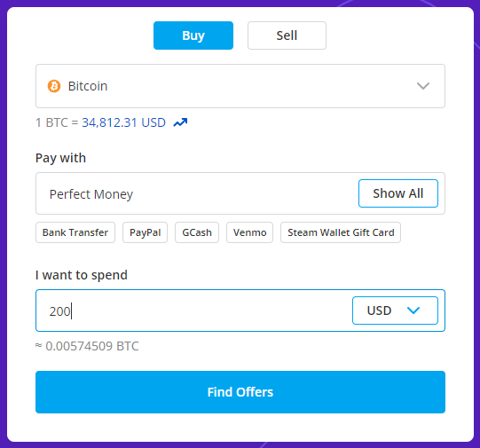Click the Find Offers button
The width and height of the screenshot is (480, 448).
[240, 392]
